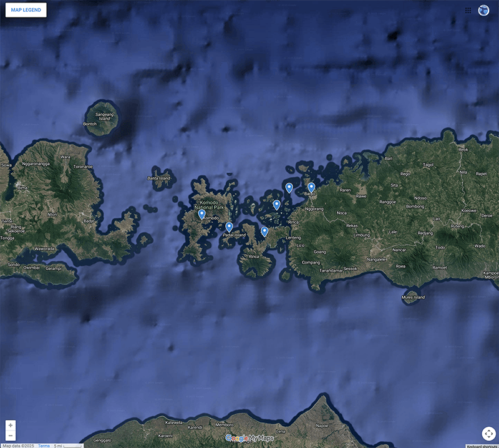Toggle the 5 mi map scale units
Viewport: 499px width, 448px height.
(67, 446)
